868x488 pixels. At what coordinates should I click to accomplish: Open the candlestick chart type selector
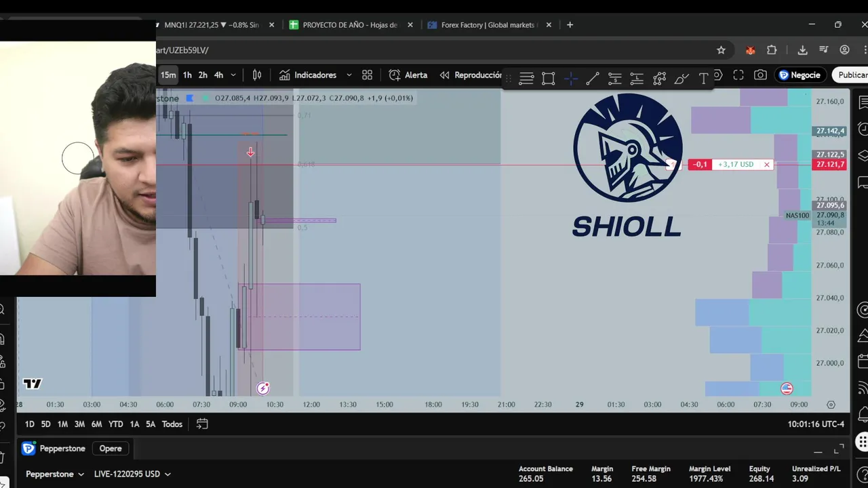[x=257, y=75]
